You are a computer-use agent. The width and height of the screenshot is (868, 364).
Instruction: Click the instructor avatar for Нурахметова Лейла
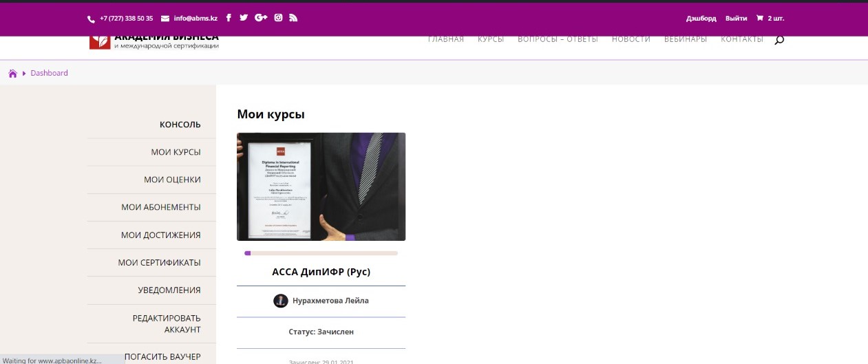click(281, 301)
